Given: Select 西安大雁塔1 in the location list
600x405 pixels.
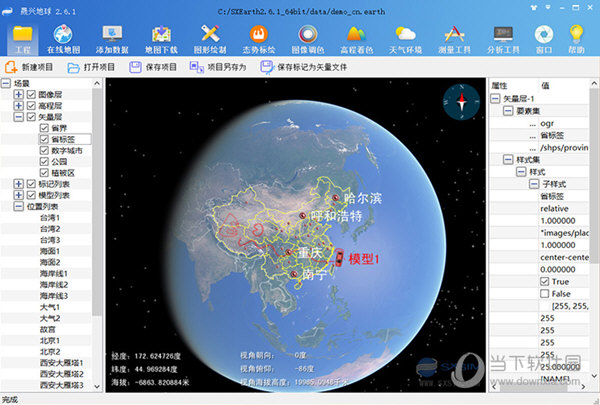Looking at the screenshot, I should (62, 363).
